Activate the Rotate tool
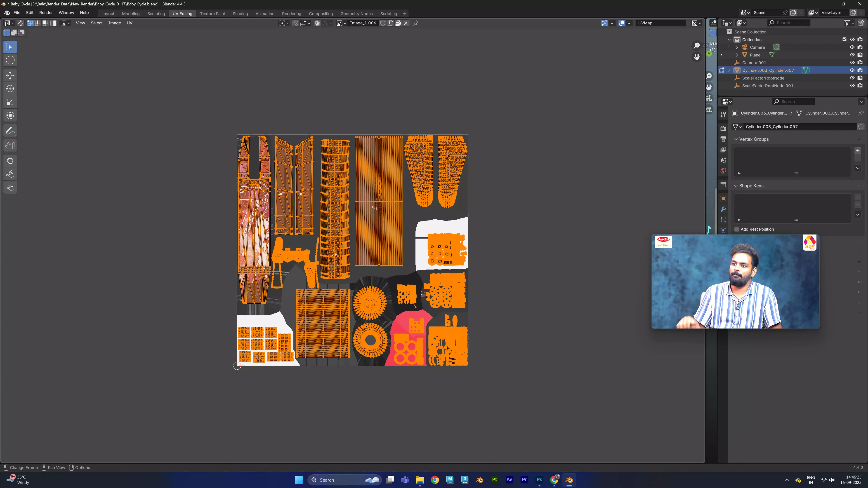Screen dimensions: 868x488 tap(10, 89)
